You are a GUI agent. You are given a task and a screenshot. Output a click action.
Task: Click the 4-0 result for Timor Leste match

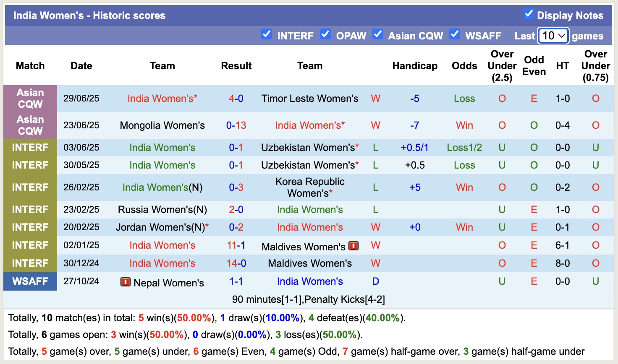(x=236, y=99)
